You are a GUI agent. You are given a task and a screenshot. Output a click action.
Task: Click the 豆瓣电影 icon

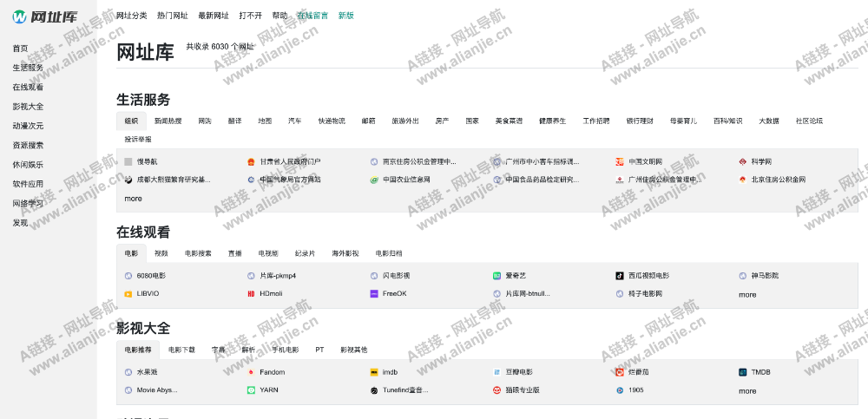pos(497,372)
